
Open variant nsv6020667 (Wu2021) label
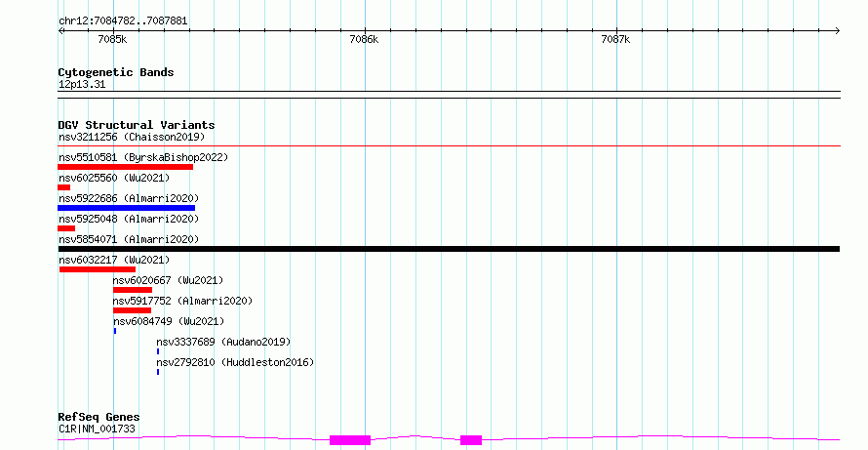169,280
